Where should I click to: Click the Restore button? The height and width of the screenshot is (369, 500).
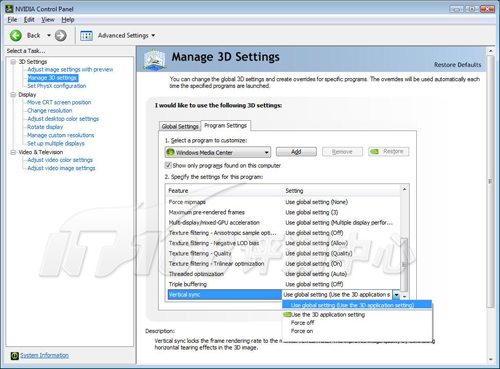tap(388, 152)
